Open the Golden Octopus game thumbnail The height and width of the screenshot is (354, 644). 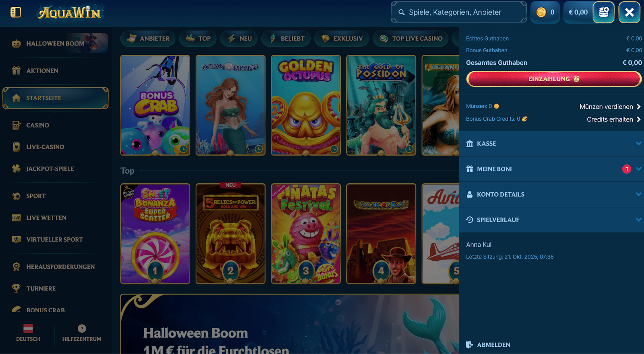coord(306,105)
